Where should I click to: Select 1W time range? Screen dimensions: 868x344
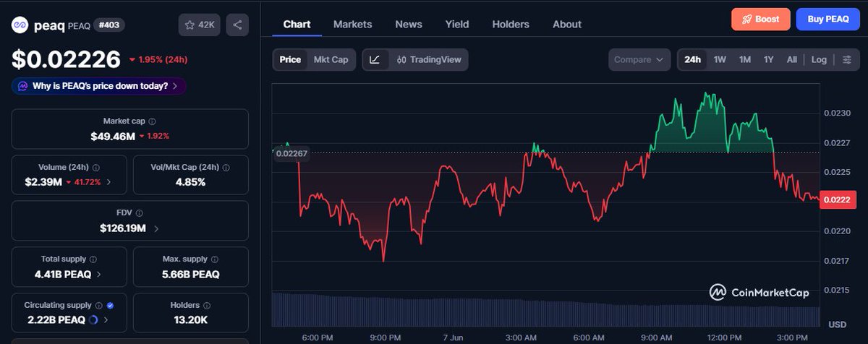(720, 59)
